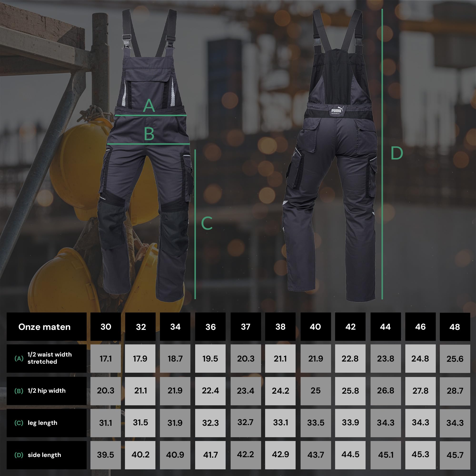Click leg length value 32.3

point(210,423)
